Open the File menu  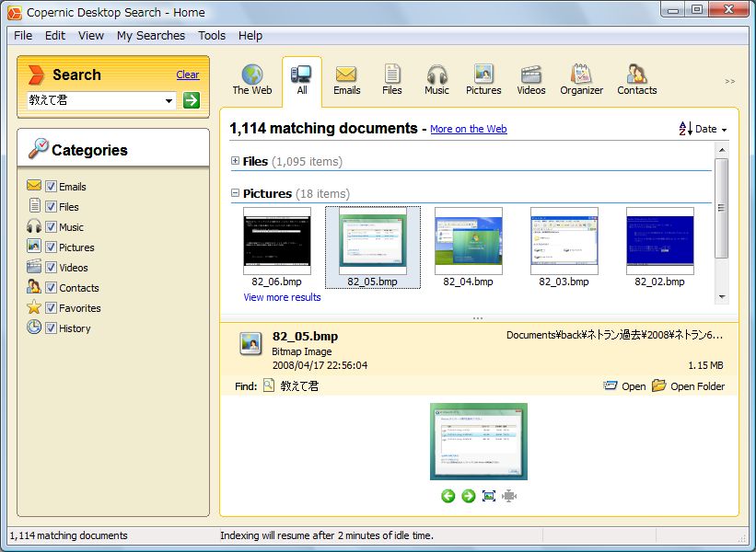(23, 36)
